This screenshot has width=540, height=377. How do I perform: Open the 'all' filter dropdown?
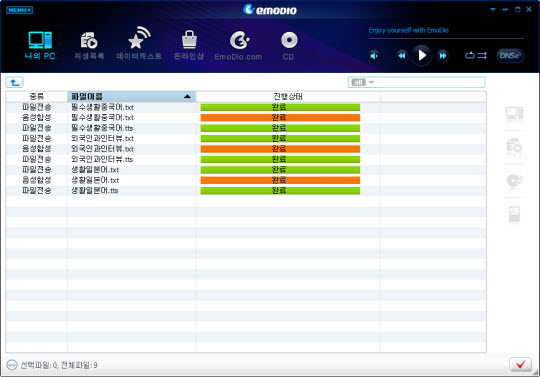tap(363, 82)
